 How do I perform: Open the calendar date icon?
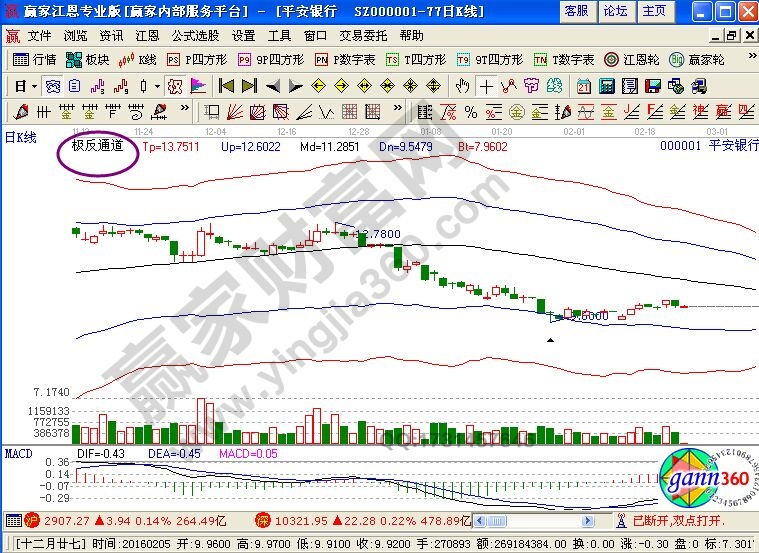(x=584, y=86)
